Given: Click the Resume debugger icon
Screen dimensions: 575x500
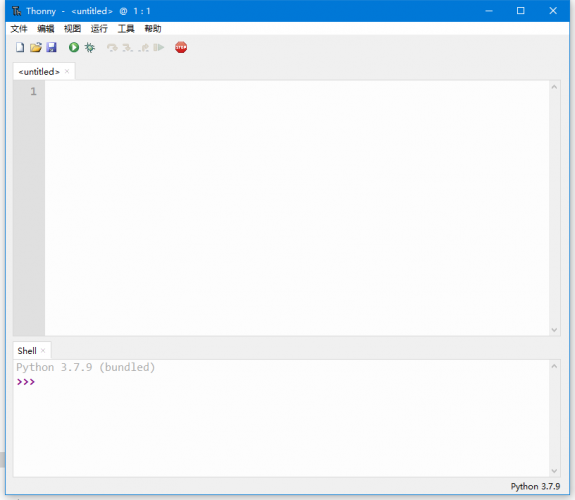Looking at the screenshot, I should pos(158,48).
